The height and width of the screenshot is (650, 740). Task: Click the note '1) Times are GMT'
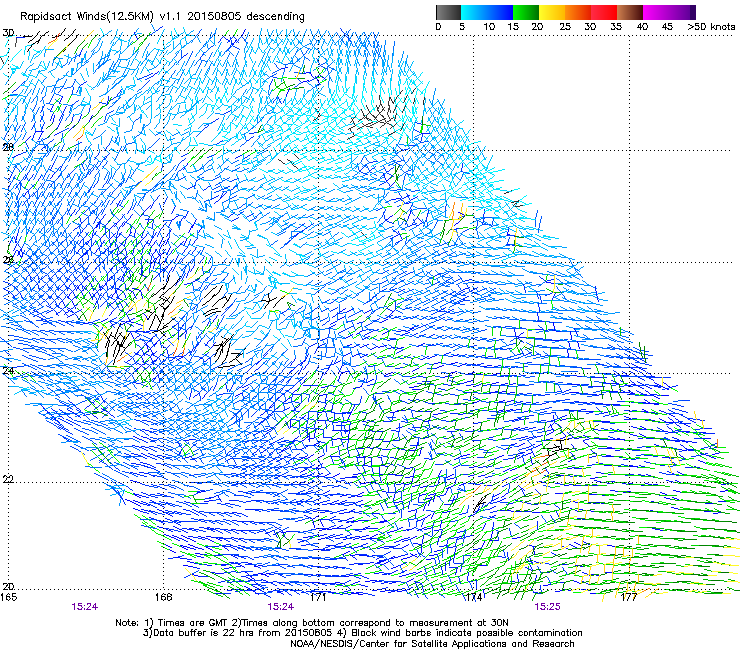(188, 623)
